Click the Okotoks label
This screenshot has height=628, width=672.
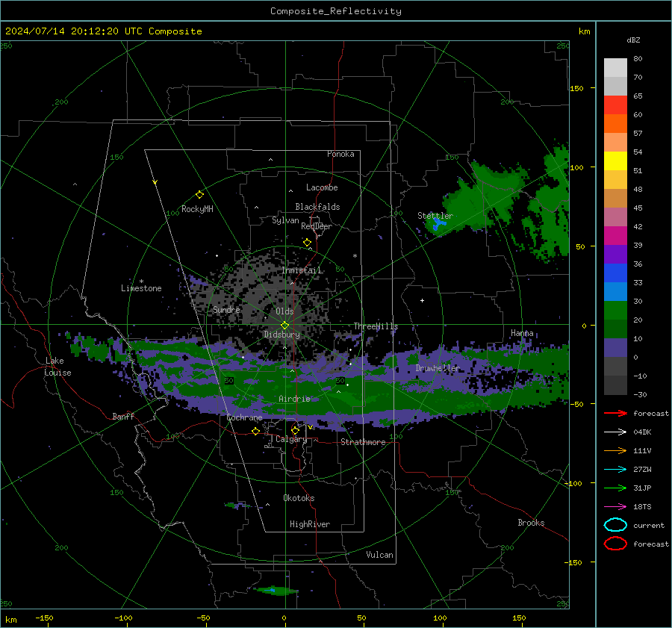point(299,498)
